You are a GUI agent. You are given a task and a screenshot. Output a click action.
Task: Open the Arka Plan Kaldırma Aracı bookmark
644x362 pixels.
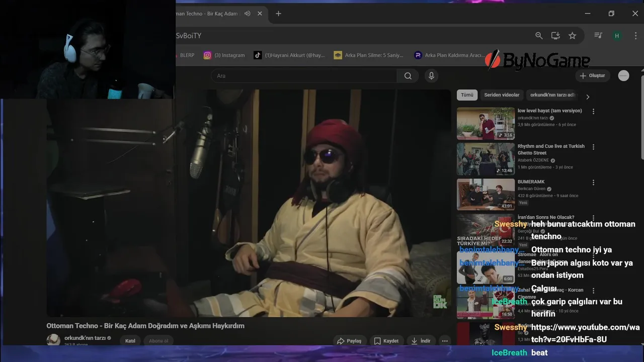click(x=449, y=55)
